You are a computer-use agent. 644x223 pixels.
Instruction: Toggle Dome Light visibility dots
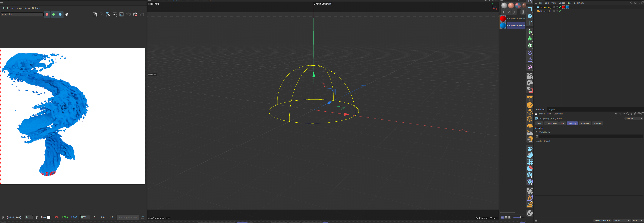click(557, 11)
